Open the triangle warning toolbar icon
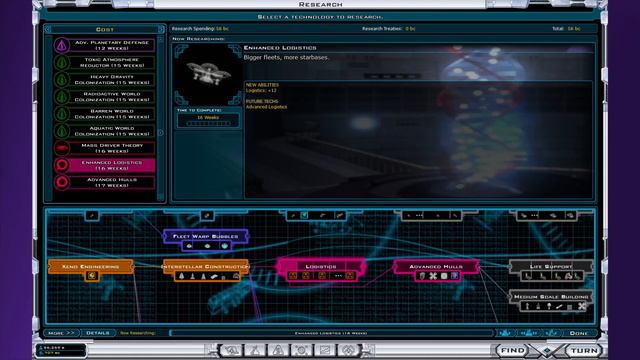 tap(278, 350)
